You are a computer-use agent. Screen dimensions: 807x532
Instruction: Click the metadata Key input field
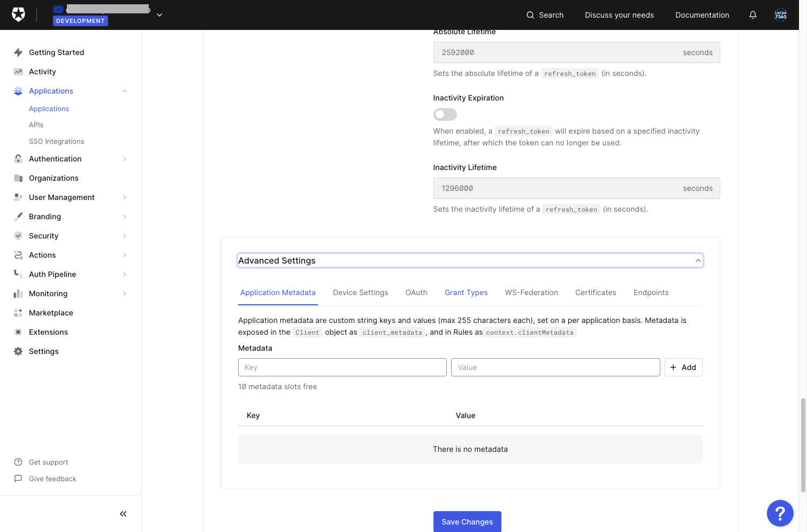point(342,367)
